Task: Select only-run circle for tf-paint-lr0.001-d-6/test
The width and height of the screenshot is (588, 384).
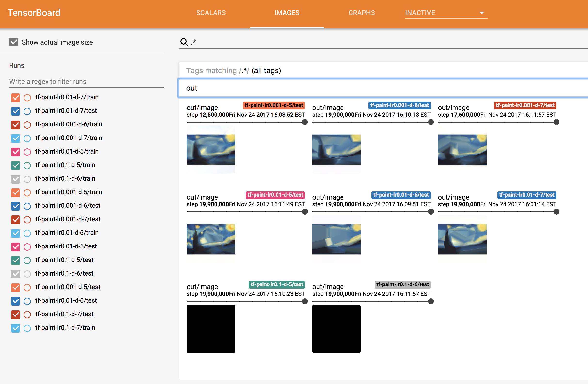Action: (x=27, y=206)
